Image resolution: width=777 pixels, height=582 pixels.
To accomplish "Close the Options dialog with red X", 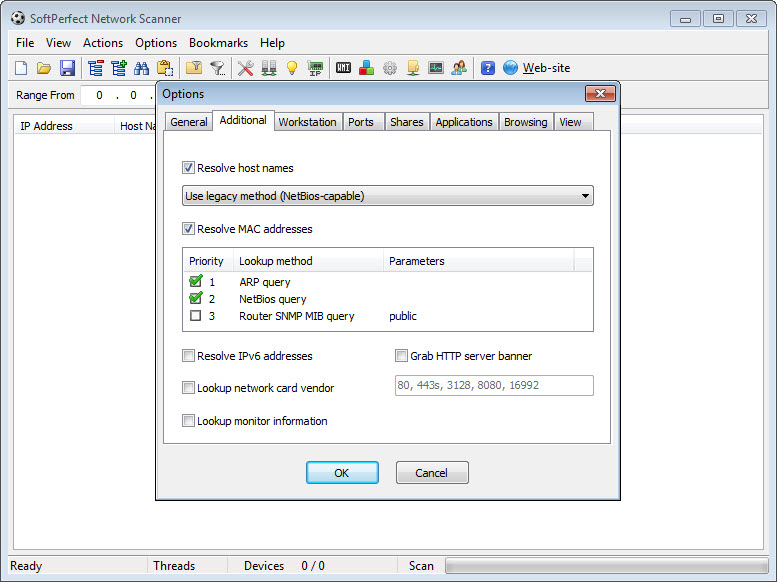I will (600, 93).
